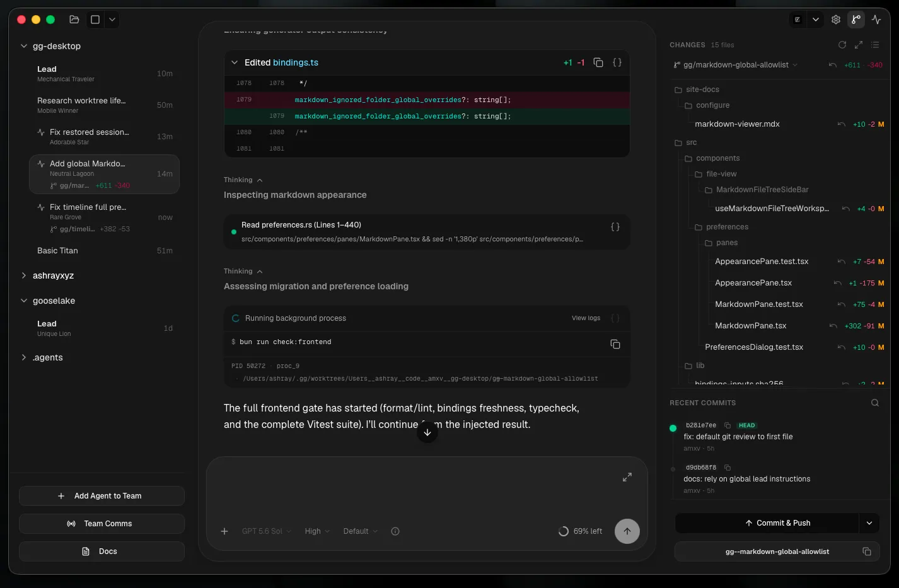Image resolution: width=899 pixels, height=588 pixels.
Task: Expand the changes panel to full view
Action: point(859,45)
